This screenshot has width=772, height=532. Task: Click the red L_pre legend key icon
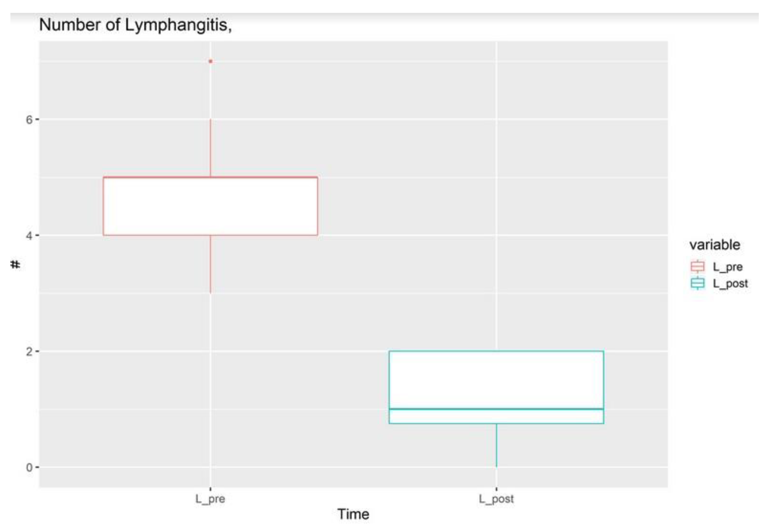click(x=697, y=267)
